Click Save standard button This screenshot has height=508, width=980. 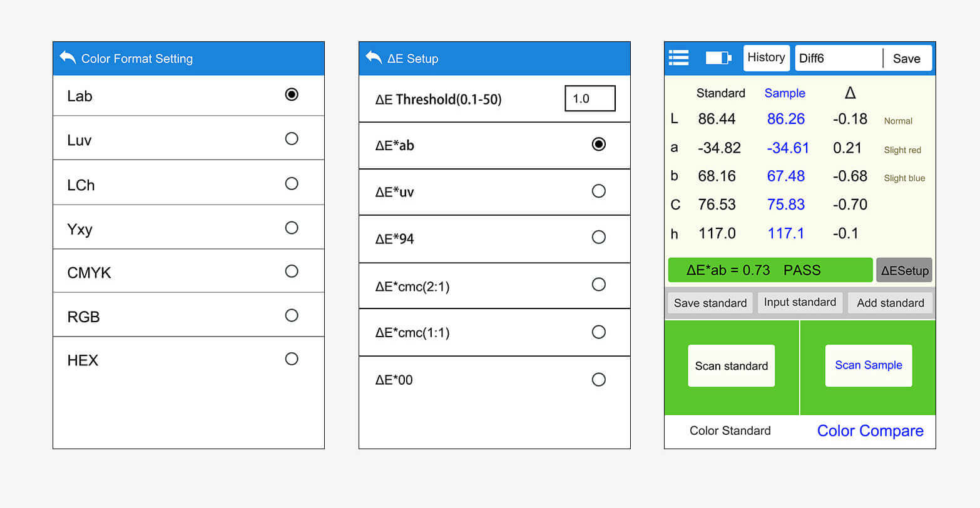pyautogui.click(x=710, y=303)
